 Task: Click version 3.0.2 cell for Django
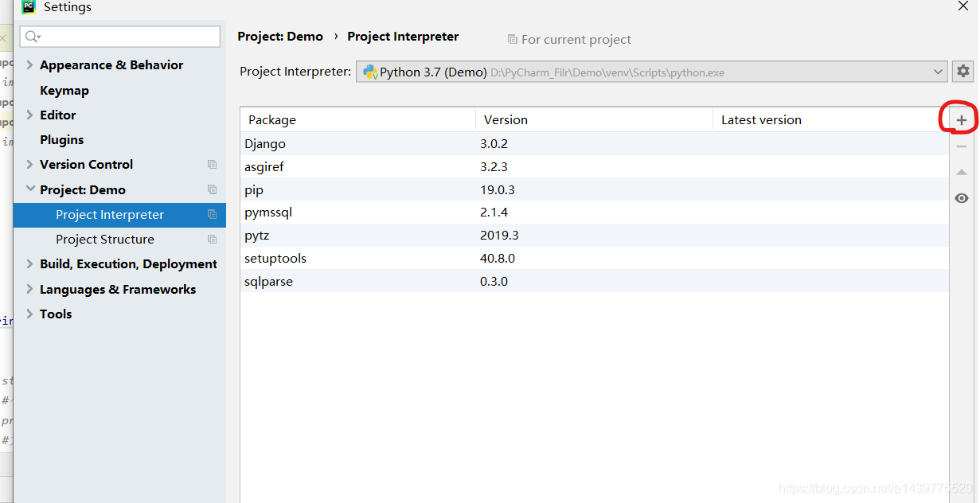pos(494,144)
